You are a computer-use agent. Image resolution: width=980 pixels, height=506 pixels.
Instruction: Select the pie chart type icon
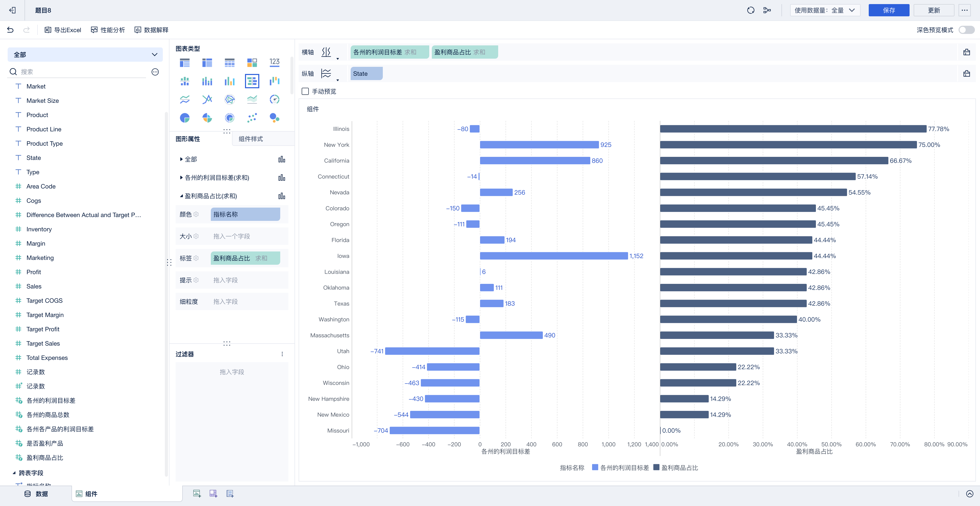[185, 118]
